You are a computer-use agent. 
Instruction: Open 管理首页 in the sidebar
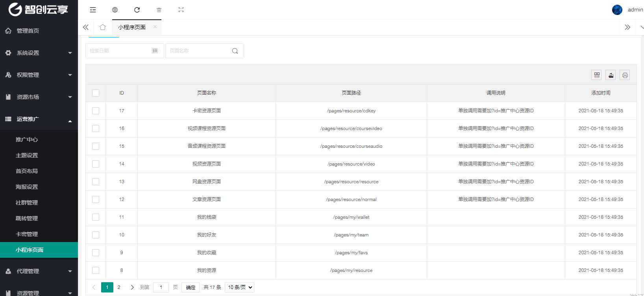39,31
